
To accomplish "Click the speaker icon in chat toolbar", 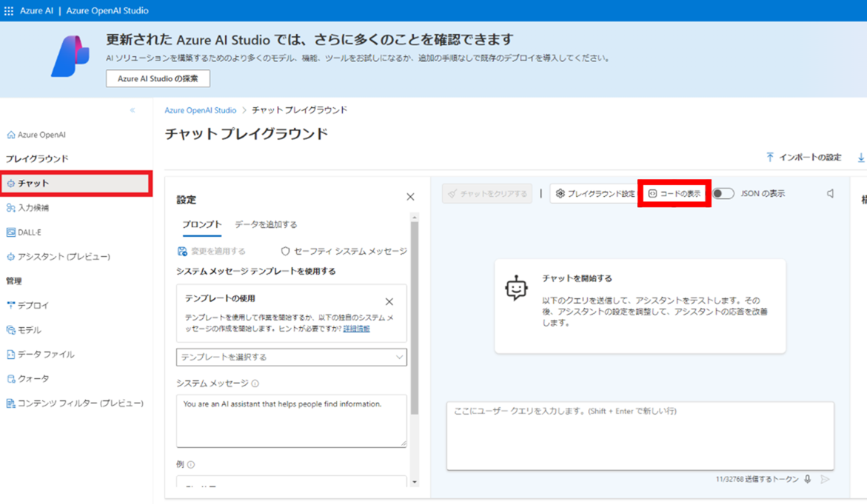I will coord(830,193).
